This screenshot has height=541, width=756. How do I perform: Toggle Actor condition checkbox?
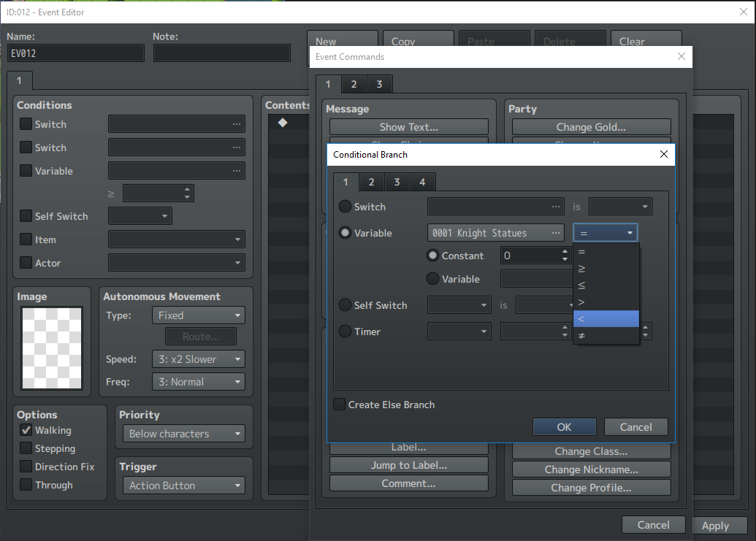(x=26, y=263)
